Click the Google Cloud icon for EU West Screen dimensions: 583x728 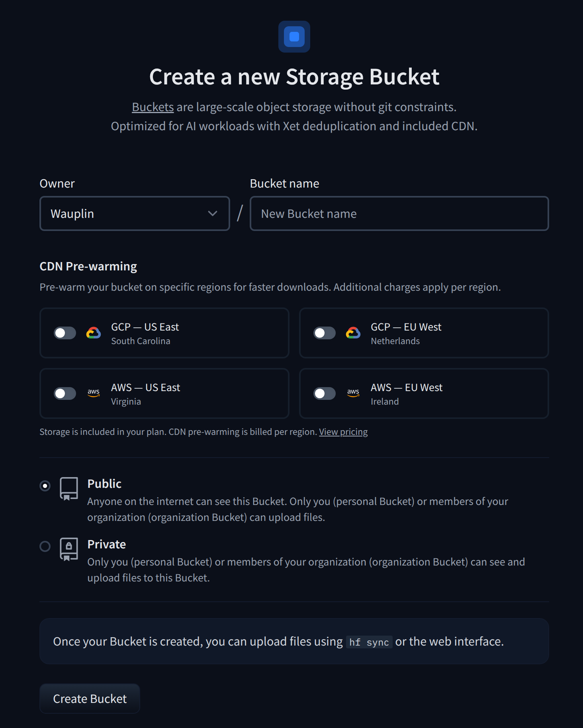click(353, 333)
